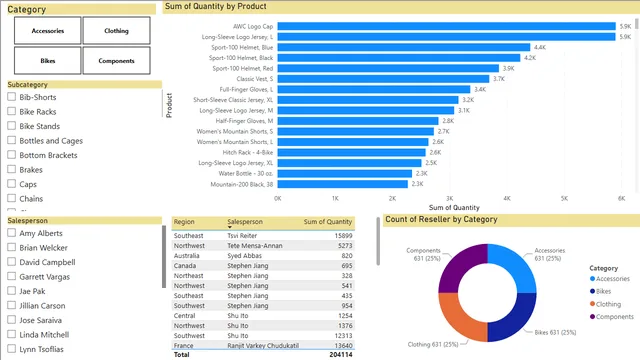Select the Tete Mensa-Annan table cell
The image size is (640, 360).
click(255, 246)
